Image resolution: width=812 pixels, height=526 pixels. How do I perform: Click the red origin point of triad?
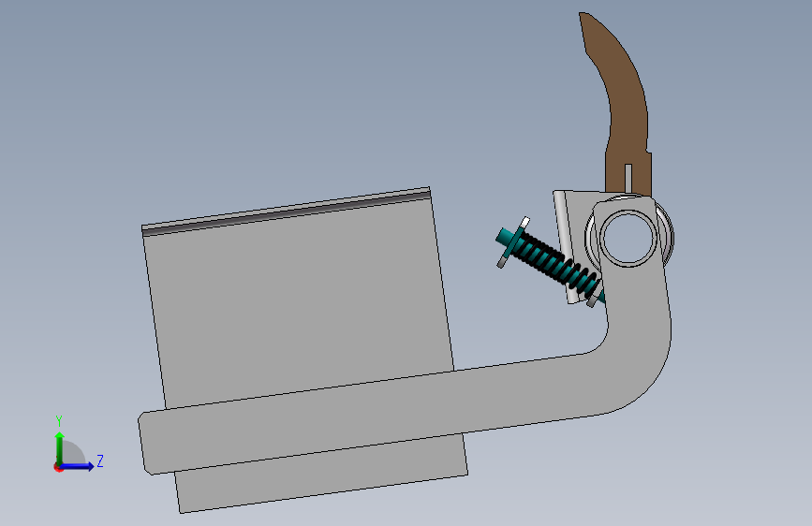pos(58,467)
